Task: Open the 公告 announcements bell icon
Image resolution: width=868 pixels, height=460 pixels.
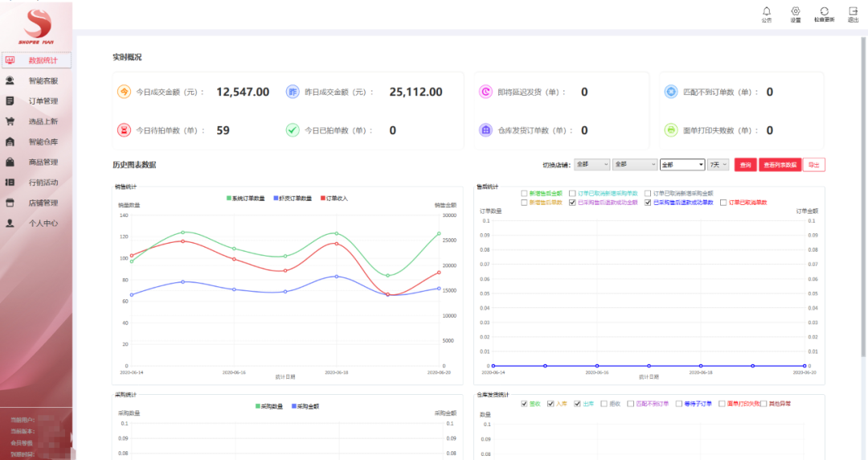Action: [766, 11]
